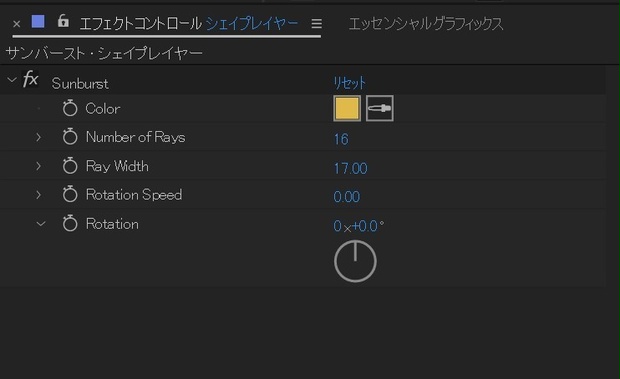
Task: Click the Rotation Speed stopwatch icon
Action: [x=70, y=194]
